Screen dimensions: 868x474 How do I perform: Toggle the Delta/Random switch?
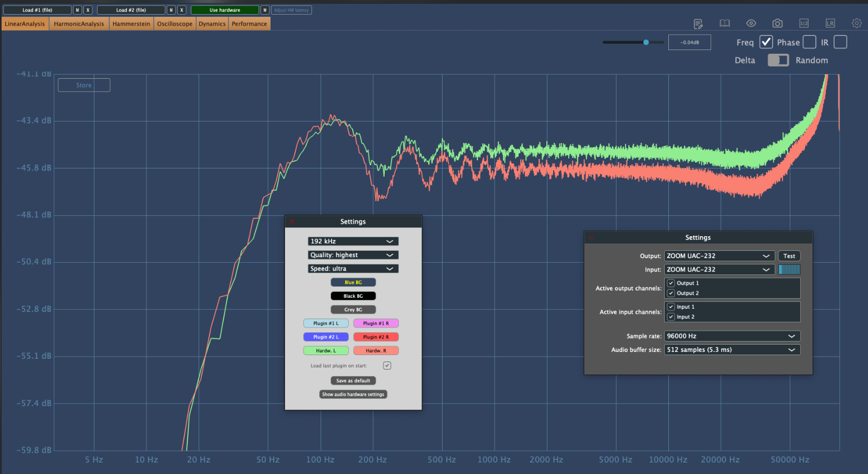(778, 60)
